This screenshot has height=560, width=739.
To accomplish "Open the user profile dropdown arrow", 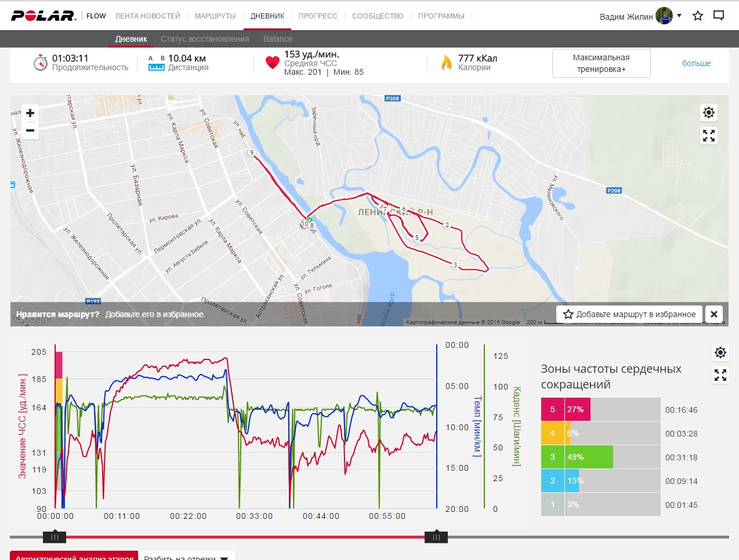I will pyautogui.click(x=679, y=16).
